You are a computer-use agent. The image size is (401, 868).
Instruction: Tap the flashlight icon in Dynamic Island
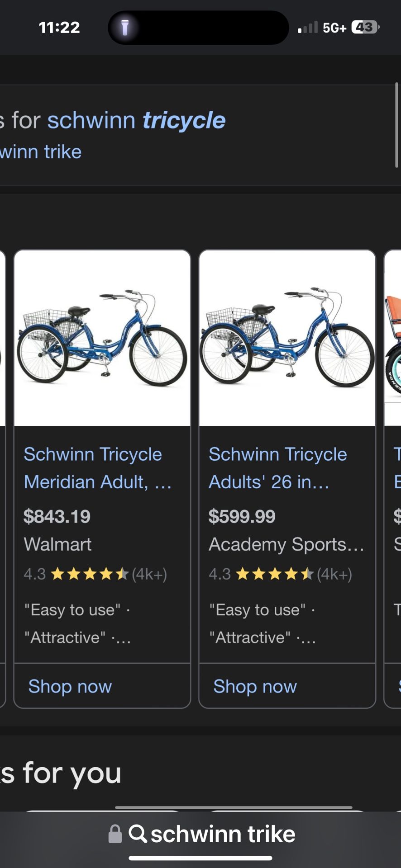(x=125, y=28)
